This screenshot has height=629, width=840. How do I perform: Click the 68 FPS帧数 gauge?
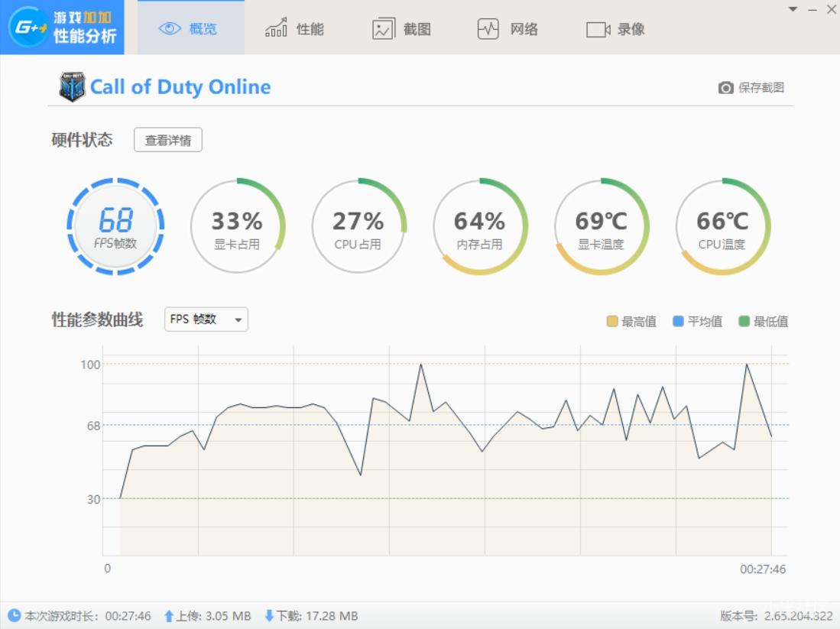(115, 227)
